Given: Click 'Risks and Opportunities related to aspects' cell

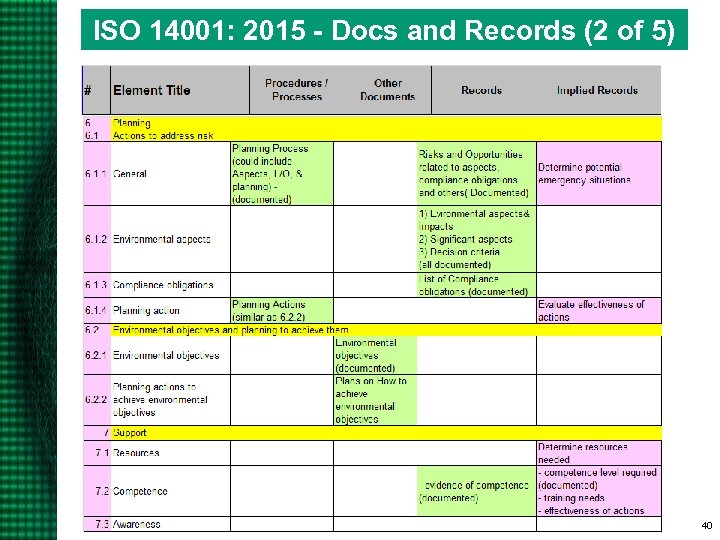Looking at the screenshot, I should pyautogui.click(x=476, y=174).
